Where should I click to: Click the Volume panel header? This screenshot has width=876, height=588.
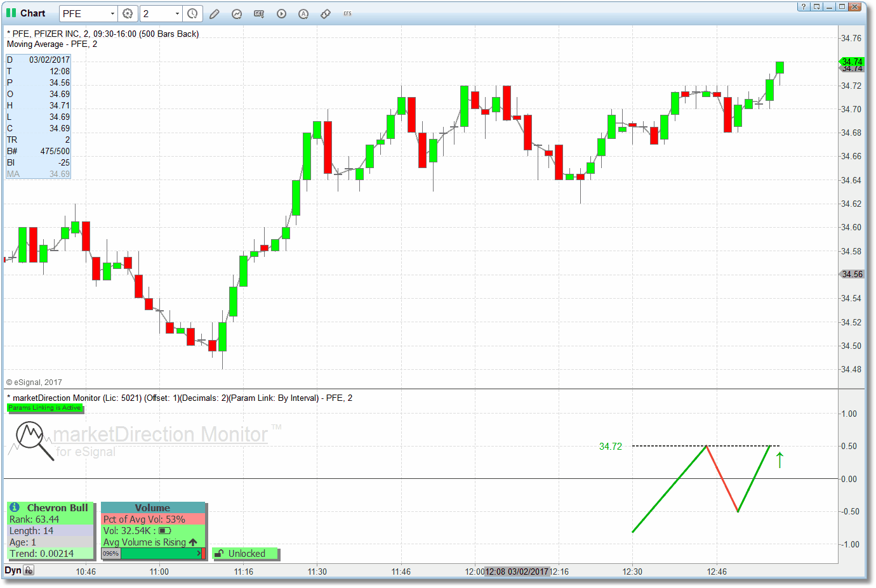153,507
